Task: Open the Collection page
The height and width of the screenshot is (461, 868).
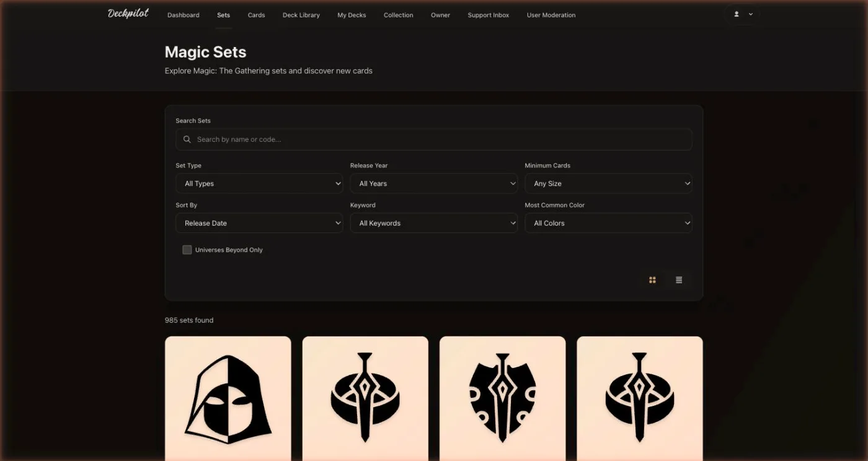Action: pos(398,15)
